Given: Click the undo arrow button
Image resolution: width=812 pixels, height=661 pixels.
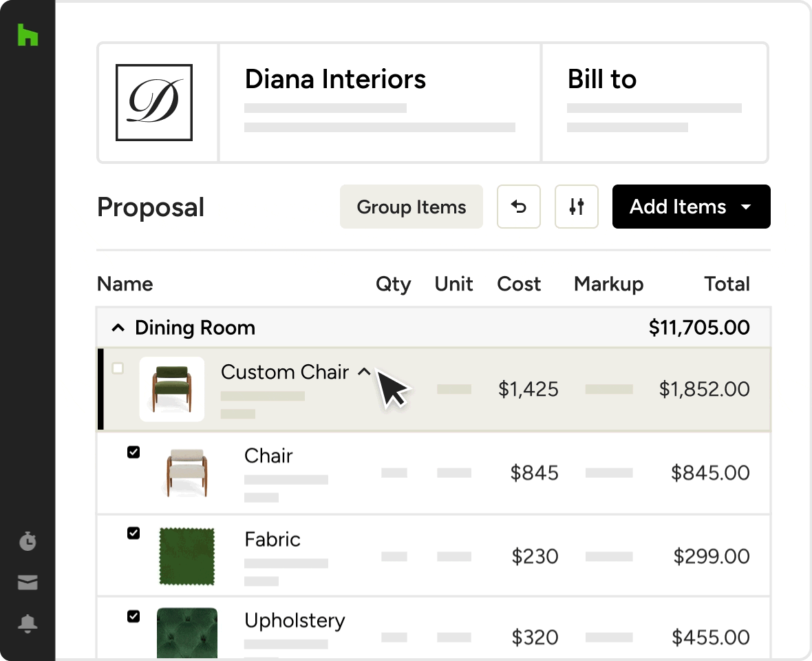Looking at the screenshot, I should (519, 207).
